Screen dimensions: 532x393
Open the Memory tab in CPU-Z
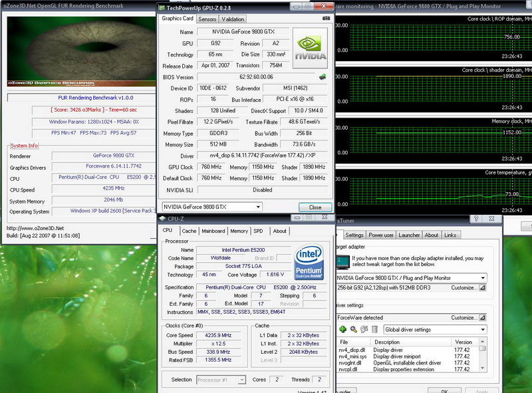pos(239,231)
